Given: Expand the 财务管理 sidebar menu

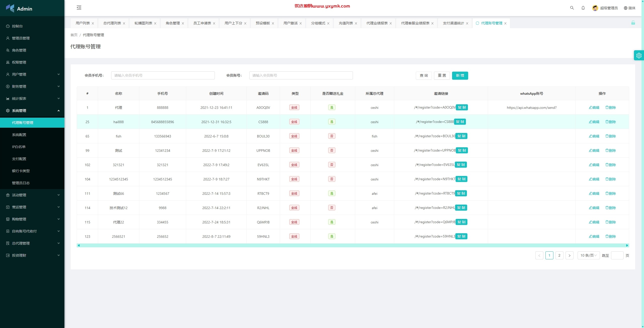Looking at the screenshot, I should [32, 86].
